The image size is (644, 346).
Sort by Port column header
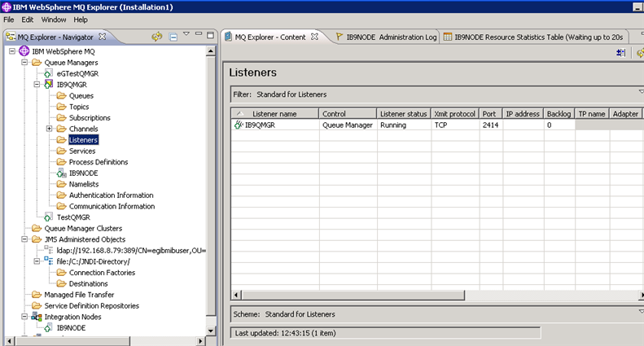491,114
